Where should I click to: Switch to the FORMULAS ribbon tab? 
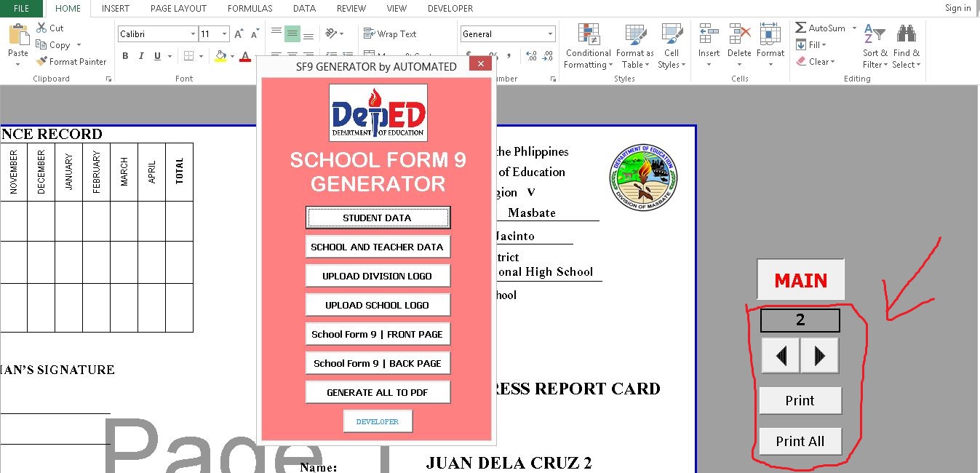point(250,8)
